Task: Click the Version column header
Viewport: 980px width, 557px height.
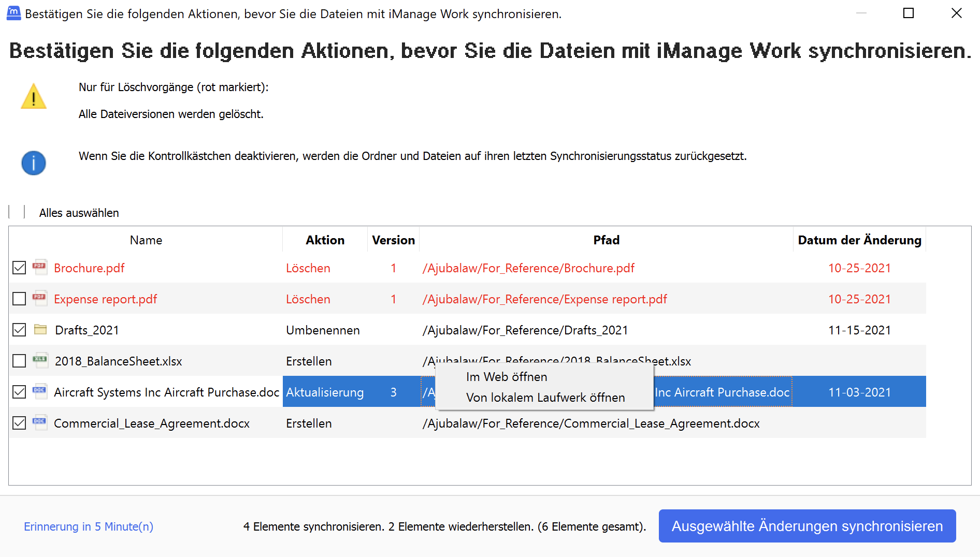Action: click(394, 240)
